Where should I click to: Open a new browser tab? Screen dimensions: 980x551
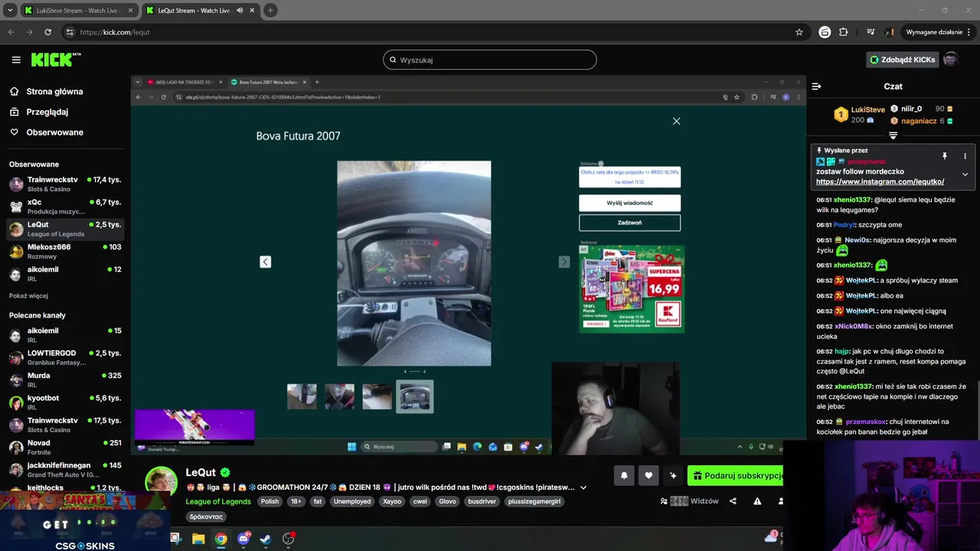click(270, 11)
